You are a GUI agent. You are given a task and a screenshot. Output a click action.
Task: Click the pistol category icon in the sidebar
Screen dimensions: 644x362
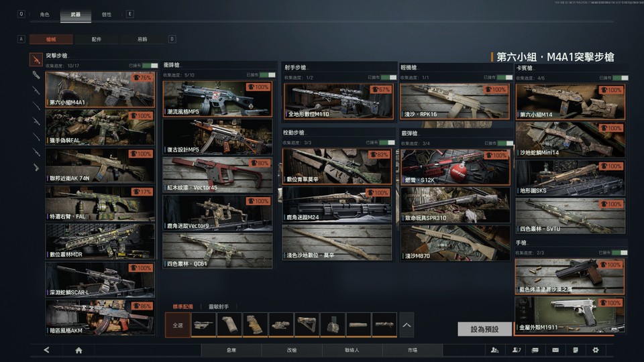point(36,167)
